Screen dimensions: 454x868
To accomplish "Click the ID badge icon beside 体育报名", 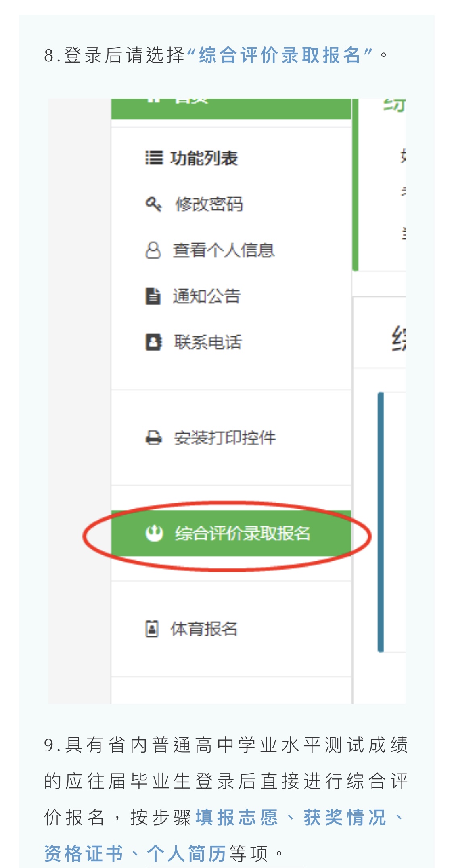I will [x=152, y=629].
